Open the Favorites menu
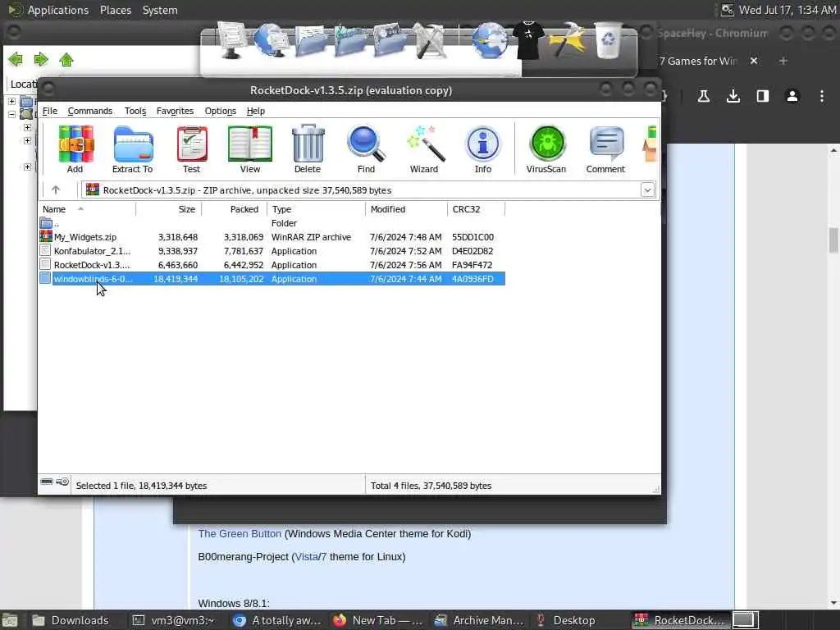 [175, 111]
